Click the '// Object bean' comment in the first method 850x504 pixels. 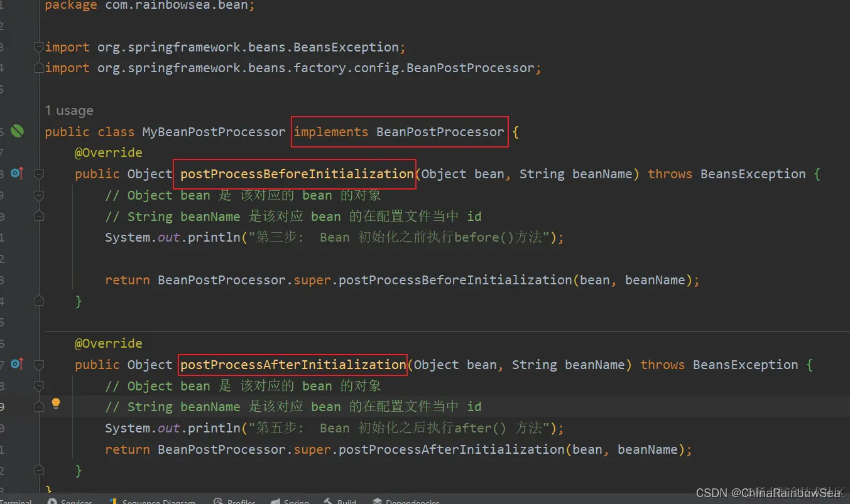pyautogui.click(x=243, y=195)
